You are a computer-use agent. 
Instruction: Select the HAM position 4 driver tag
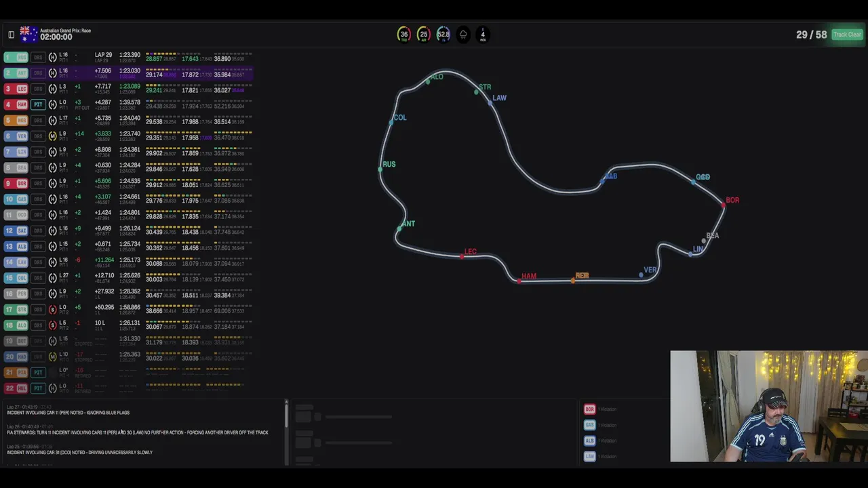click(x=16, y=105)
